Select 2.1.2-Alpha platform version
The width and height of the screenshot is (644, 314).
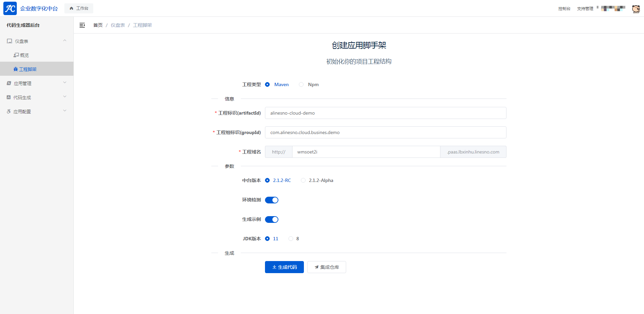click(303, 181)
